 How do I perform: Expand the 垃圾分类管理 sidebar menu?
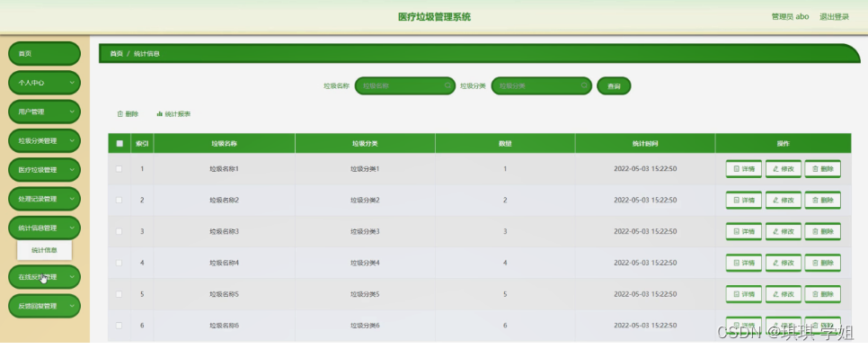pos(44,140)
